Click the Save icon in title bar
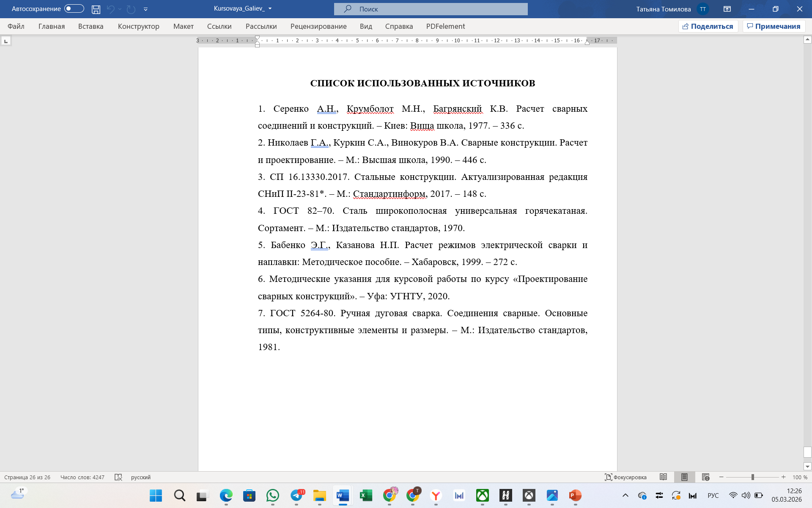The height and width of the screenshot is (508, 812). [x=96, y=9]
